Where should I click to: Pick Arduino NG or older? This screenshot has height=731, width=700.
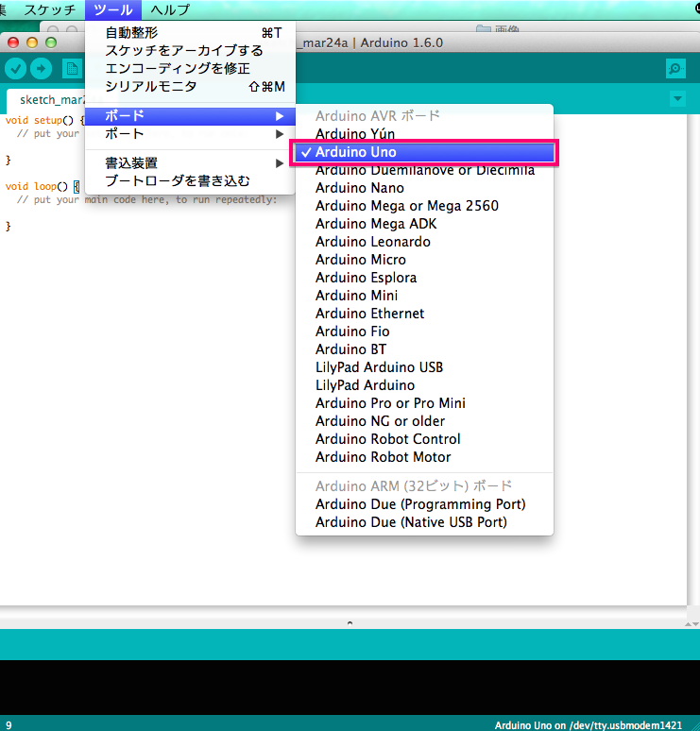tap(424, 421)
